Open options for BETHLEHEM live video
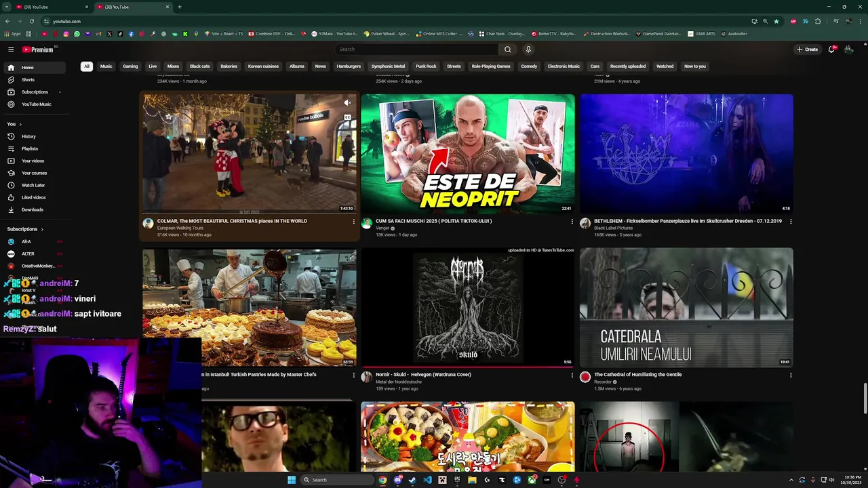 790,222
